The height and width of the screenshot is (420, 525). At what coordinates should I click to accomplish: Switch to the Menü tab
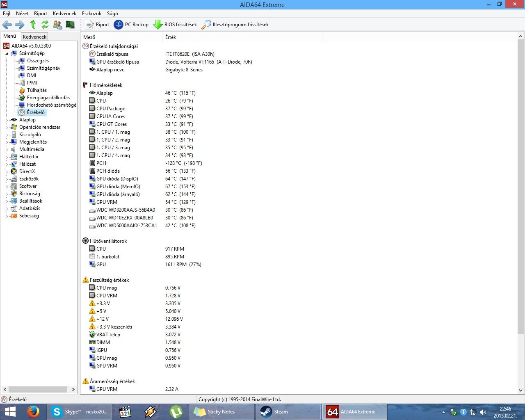[10, 36]
